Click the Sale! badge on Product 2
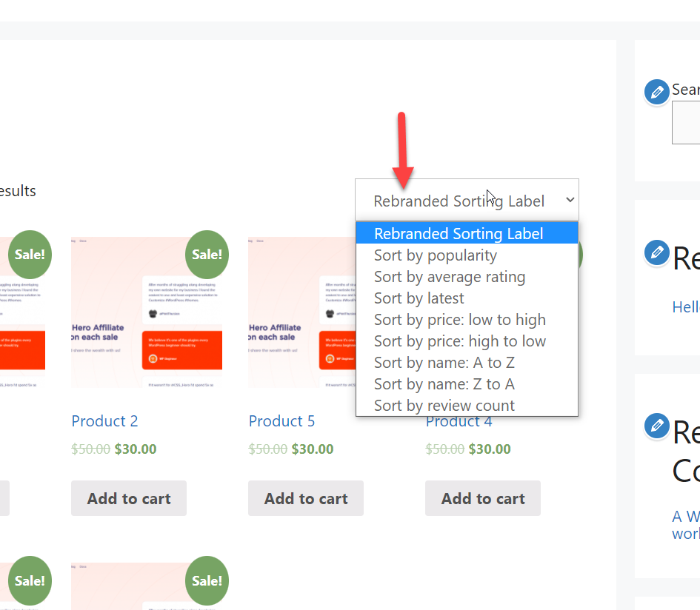The image size is (700, 610). (x=207, y=255)
